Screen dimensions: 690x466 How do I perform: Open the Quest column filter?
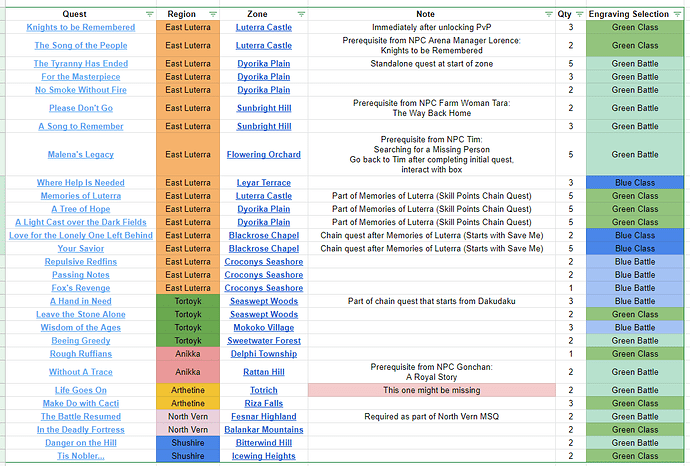(150, 14)
